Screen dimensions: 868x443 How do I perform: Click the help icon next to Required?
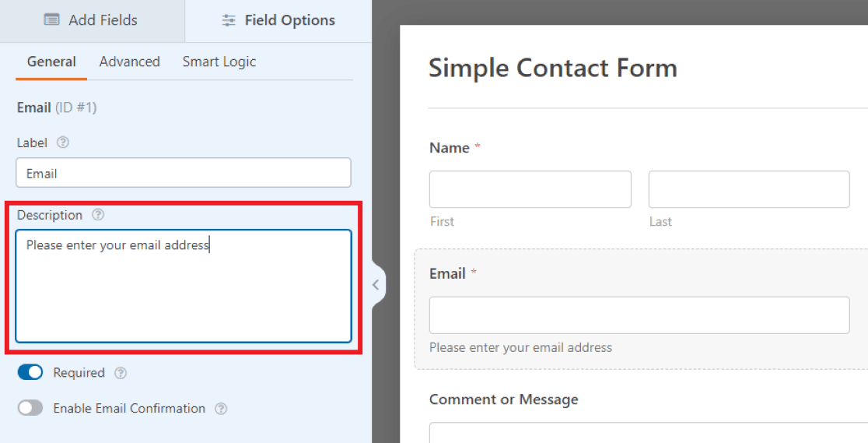[x=120, y=373]
